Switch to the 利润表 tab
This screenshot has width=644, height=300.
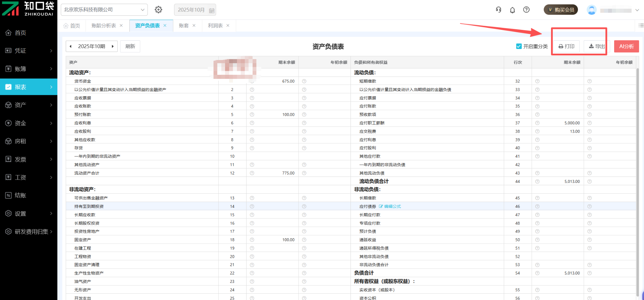tap(215, 26)
